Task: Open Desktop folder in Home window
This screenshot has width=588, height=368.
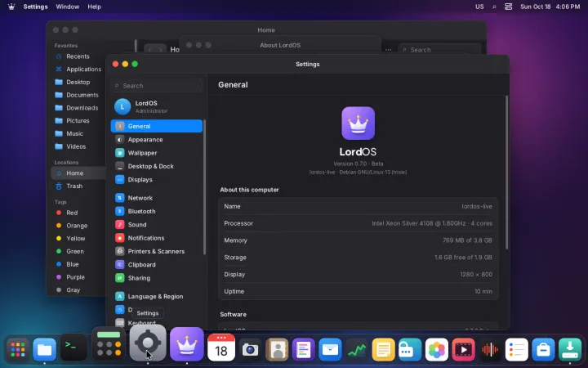Action: pos(78,82)
